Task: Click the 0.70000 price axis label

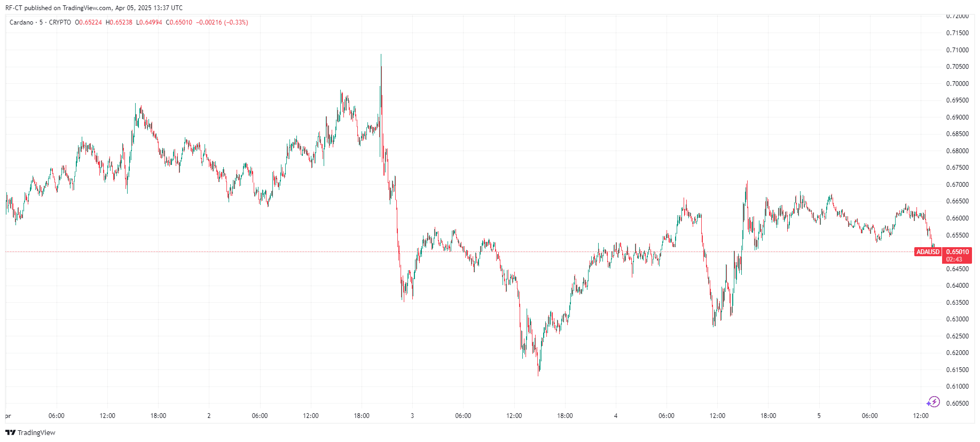Action: pos(957,84)
